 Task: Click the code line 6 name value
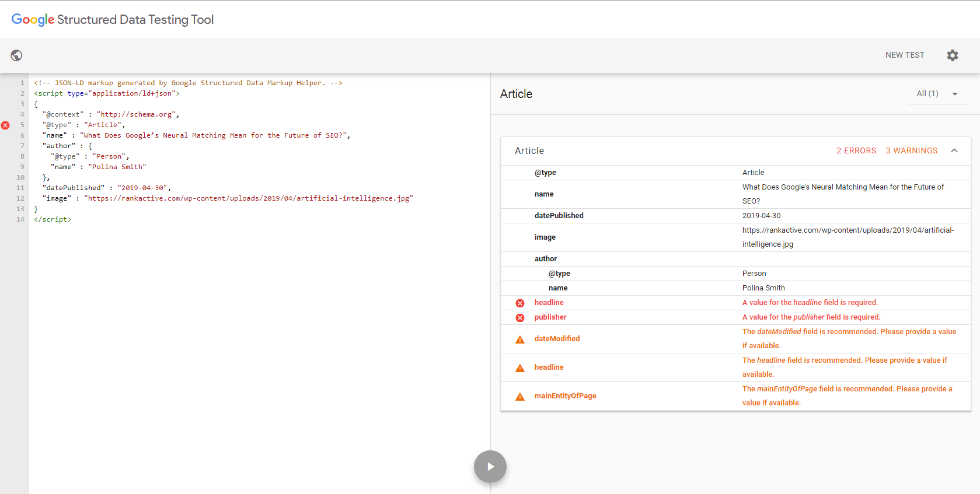coord(214,135)
